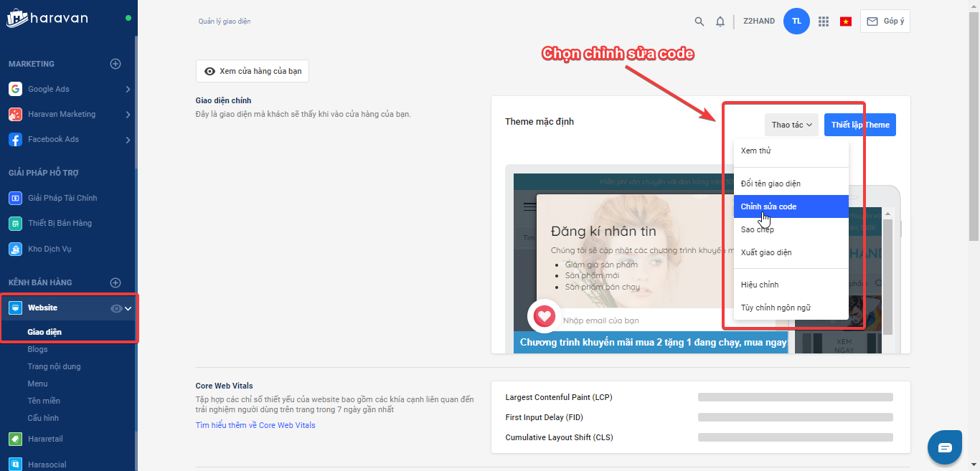Click the Haravan logo
This screenshot has height=471, width=980.
coord(47,18)
